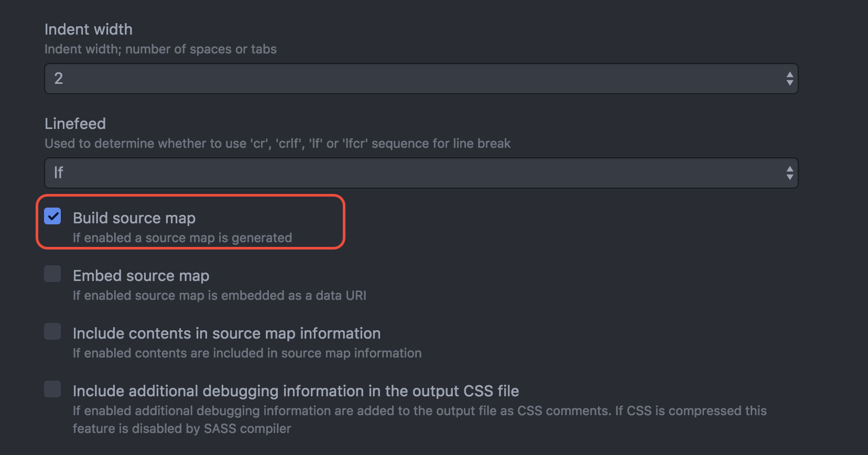
Task: Uncheck the Build source map checkbox
Action: 52,216
